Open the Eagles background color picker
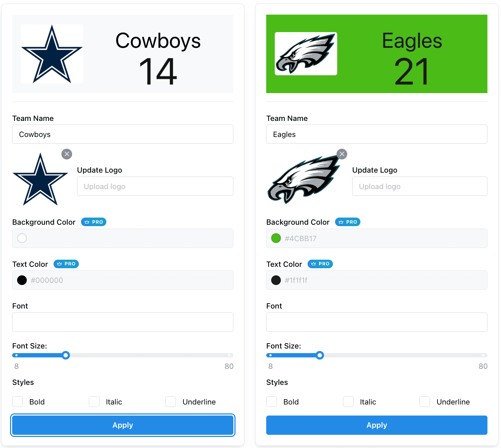 pyautogui.click(x=276, y=238)
